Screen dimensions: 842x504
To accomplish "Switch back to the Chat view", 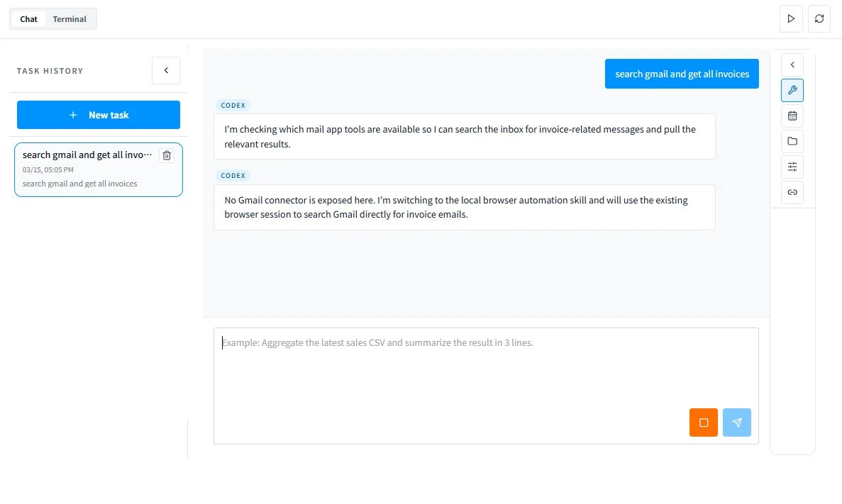I will click(28, 18).
